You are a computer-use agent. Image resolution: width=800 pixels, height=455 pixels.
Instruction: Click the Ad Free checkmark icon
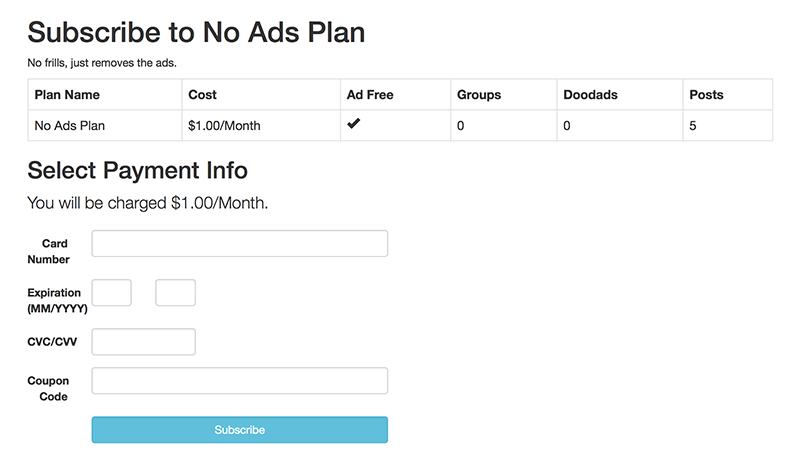(x=353, y=125)
